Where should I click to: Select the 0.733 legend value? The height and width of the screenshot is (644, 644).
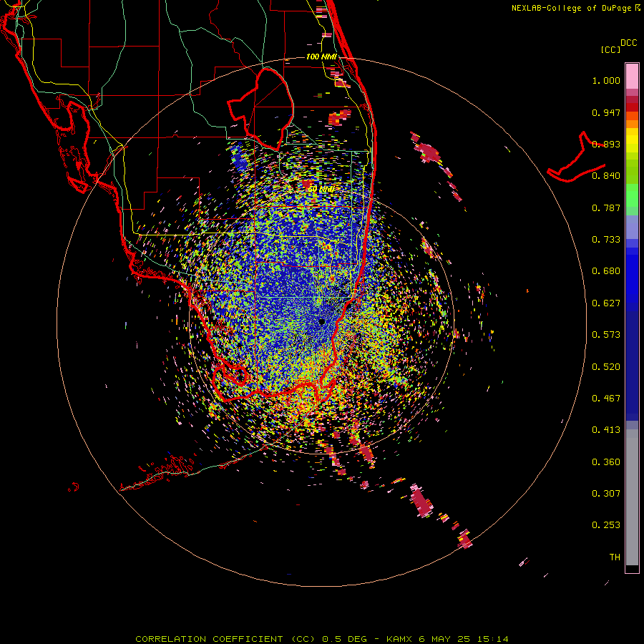pyautogui.click(x=606, y=240)
